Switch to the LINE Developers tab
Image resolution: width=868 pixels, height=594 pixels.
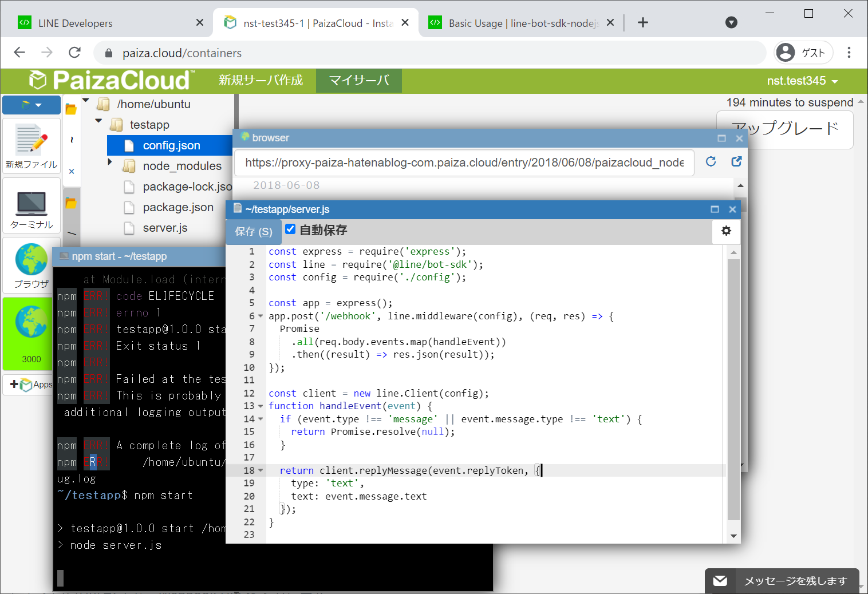[109, 23]
